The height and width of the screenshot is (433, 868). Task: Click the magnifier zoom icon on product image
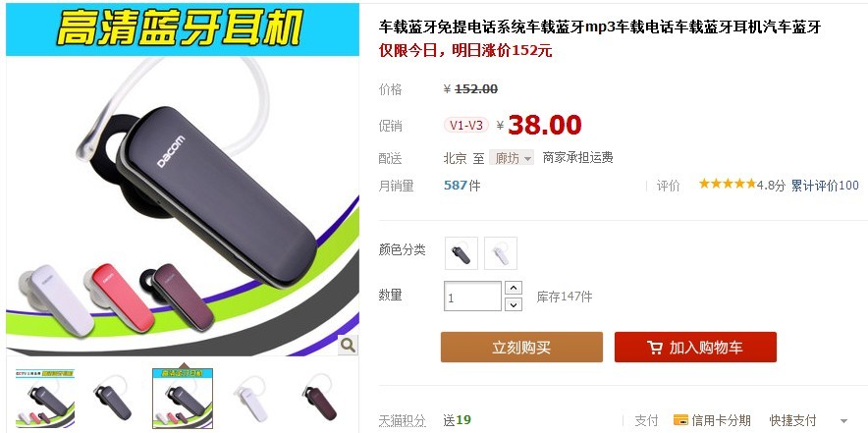point(348,345)
